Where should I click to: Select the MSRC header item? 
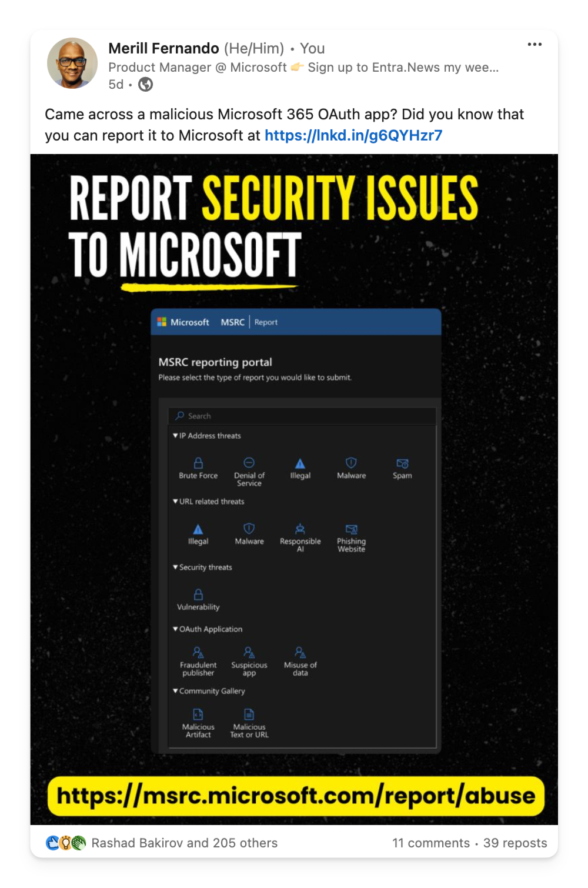(x=232, y=322)
